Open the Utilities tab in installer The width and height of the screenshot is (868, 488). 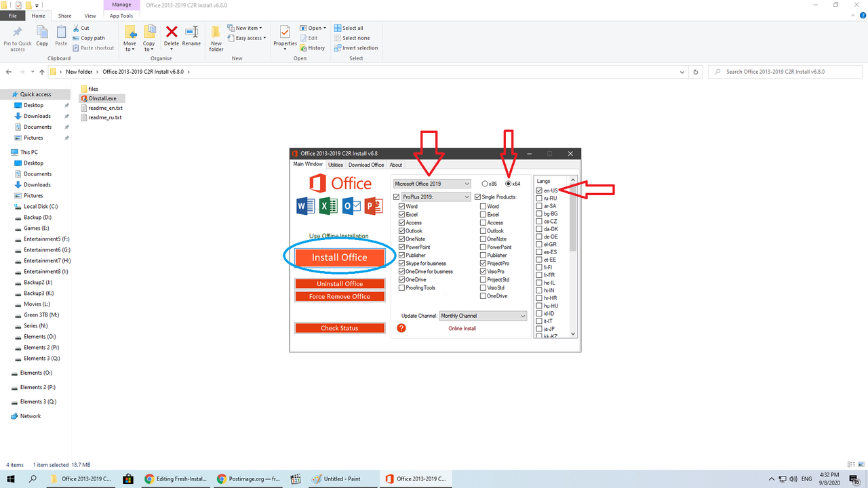(x=336, y=165)
